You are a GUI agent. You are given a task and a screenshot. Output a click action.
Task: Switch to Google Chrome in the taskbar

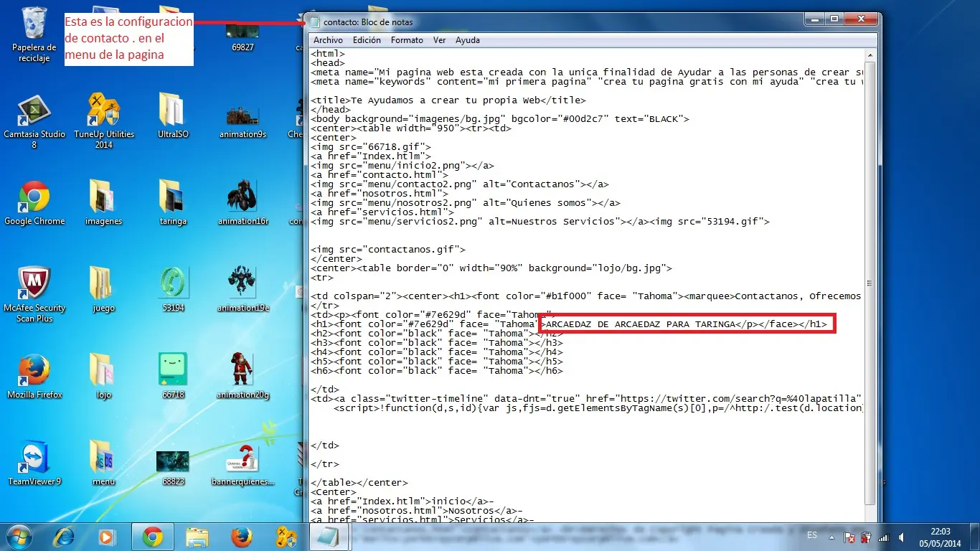tap(151, 536)
